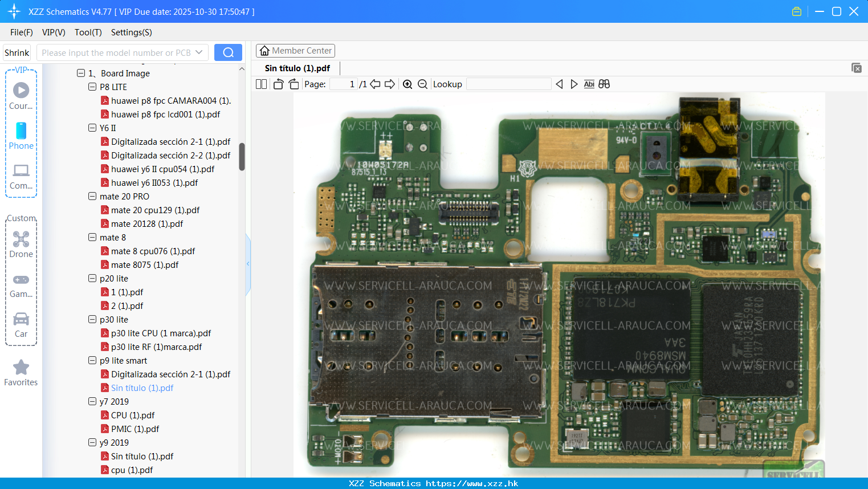Open mate 20 cpu129 (1).pdf

tap(150, 210)
